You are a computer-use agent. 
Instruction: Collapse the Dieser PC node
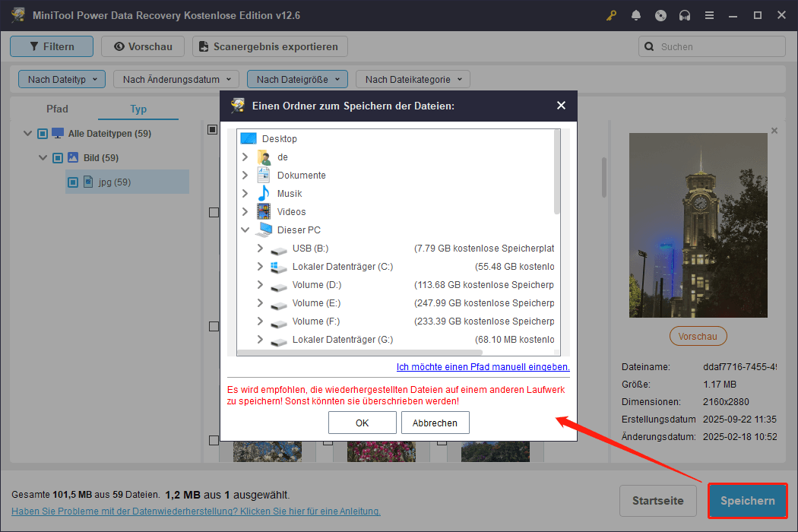point(245,230)
